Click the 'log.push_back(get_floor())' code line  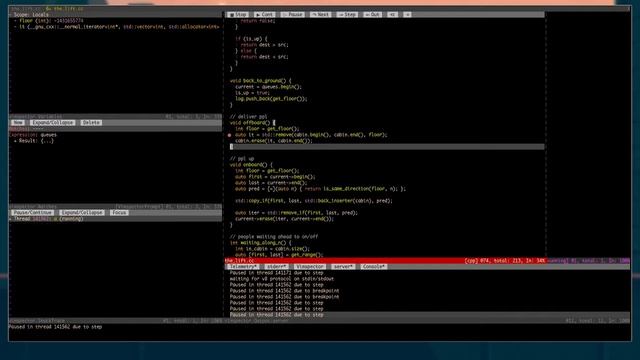[x=271, y=99]
